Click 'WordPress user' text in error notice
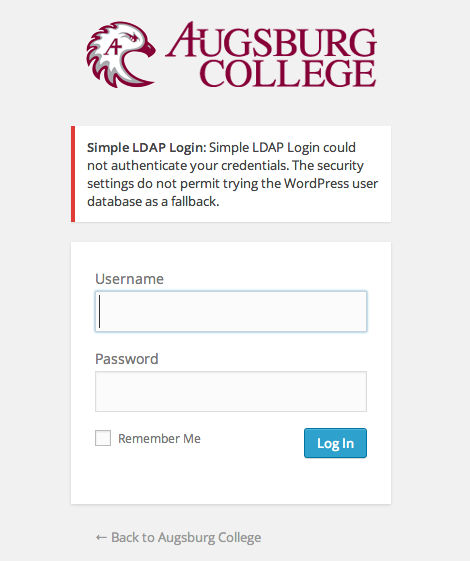The image size is (470, 561). click(x=331, y=184)
